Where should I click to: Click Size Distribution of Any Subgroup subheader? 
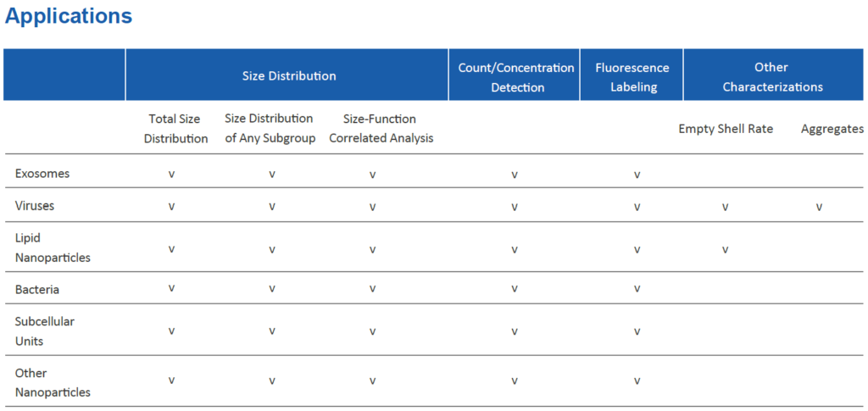[x=270, y=128]
